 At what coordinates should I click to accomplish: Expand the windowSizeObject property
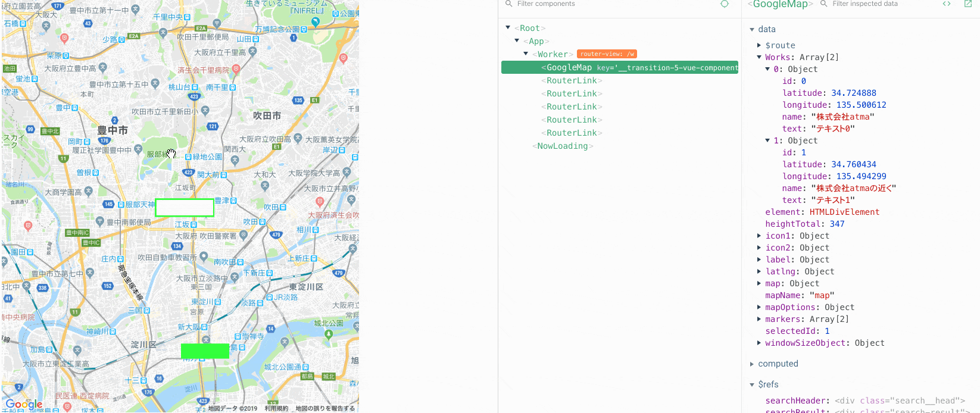pos(759,343)
